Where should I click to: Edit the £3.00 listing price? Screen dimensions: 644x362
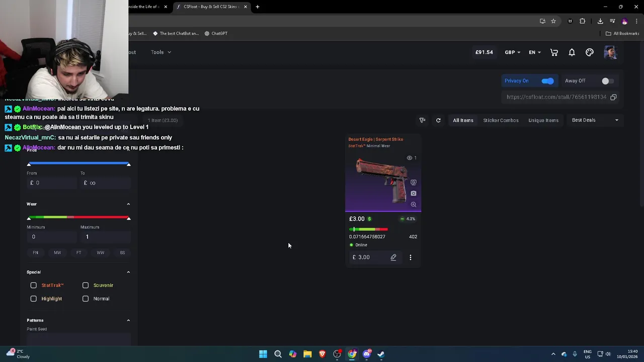[393, 257]
